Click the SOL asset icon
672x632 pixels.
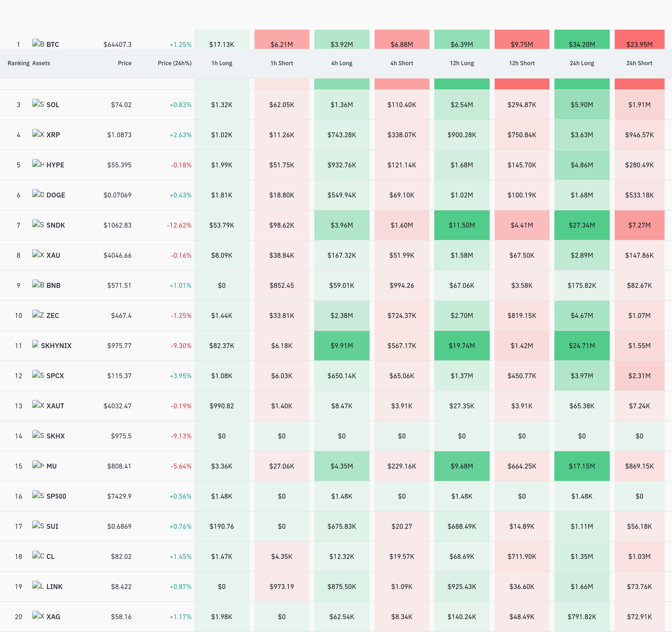38,103
